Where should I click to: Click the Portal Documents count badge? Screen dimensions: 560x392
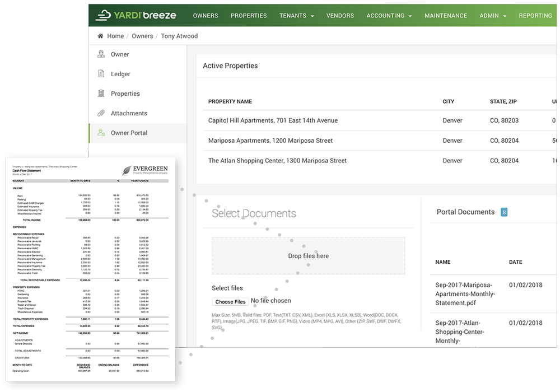click(x=504, y=212)
